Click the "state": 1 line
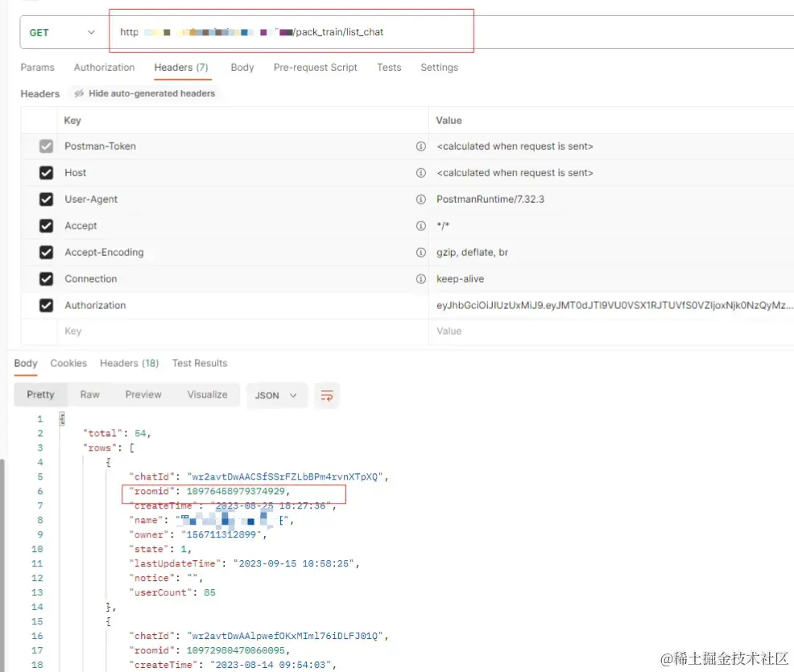Image resolution: width=794 pixels, height=672 pixels. click(x=160, y=549)
